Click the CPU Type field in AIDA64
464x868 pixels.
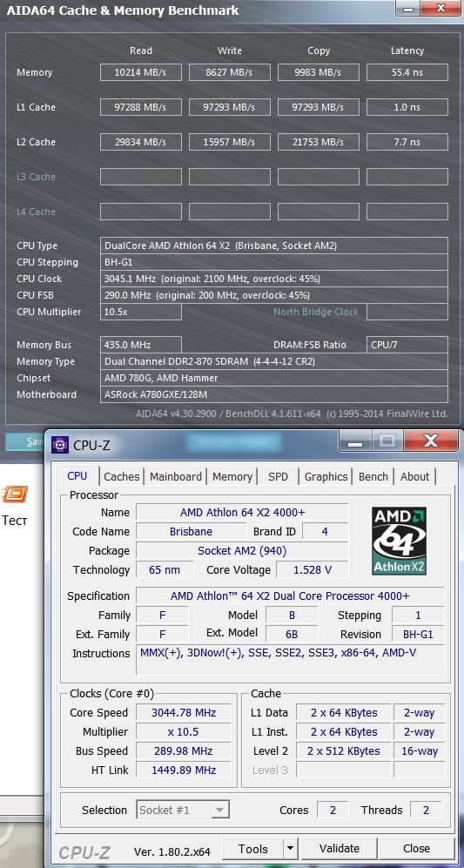(274, 246)
